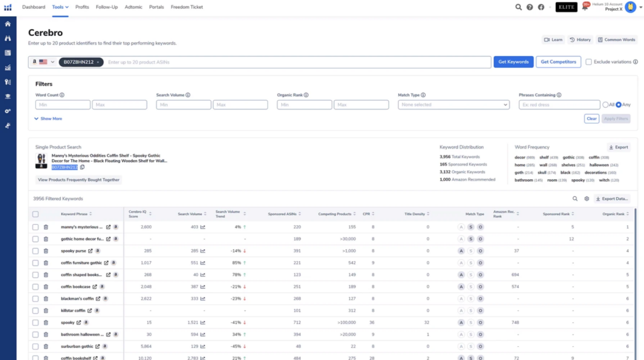Viewport: 644px width, 360px height.
Task: Open the Tools dropdown menu
Action: 60,7
